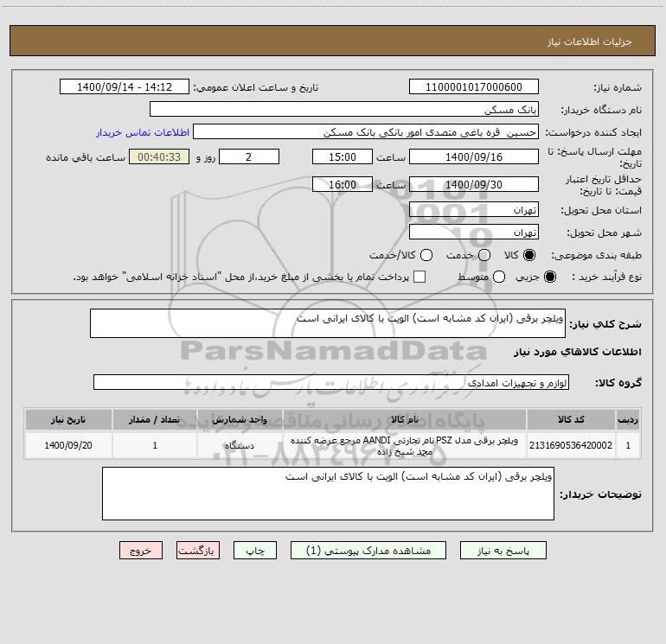Click the تاریخ نیاز column header
The image size is (666, 644).
pyautogui.click(x=68, y=419)
